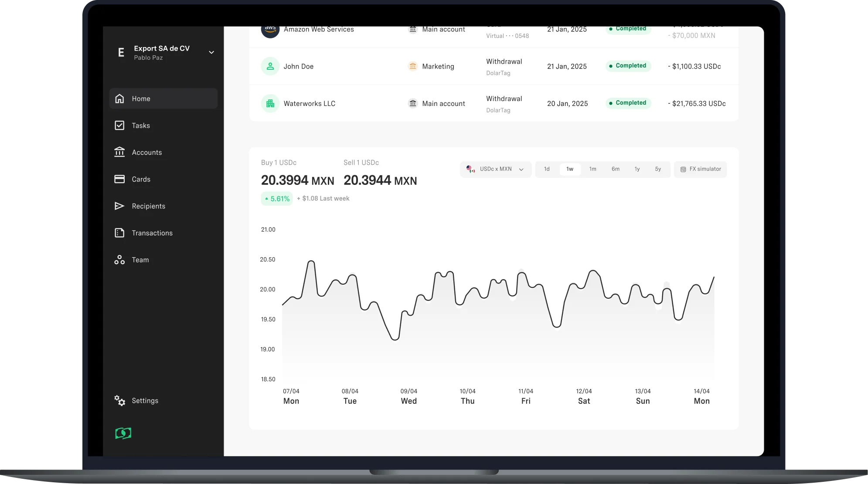This screenshot has width=868, height=484.
Task: Select the 5y time range
Action: 658,169
